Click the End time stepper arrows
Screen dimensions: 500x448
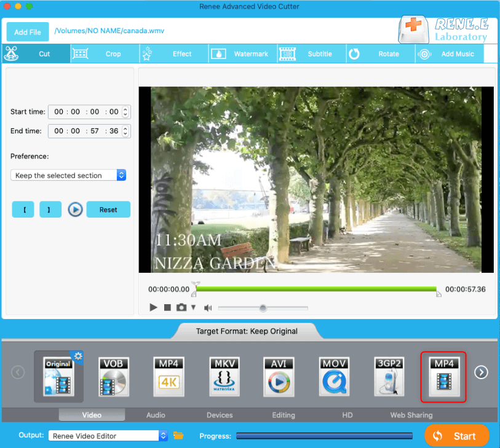point(125,131)
